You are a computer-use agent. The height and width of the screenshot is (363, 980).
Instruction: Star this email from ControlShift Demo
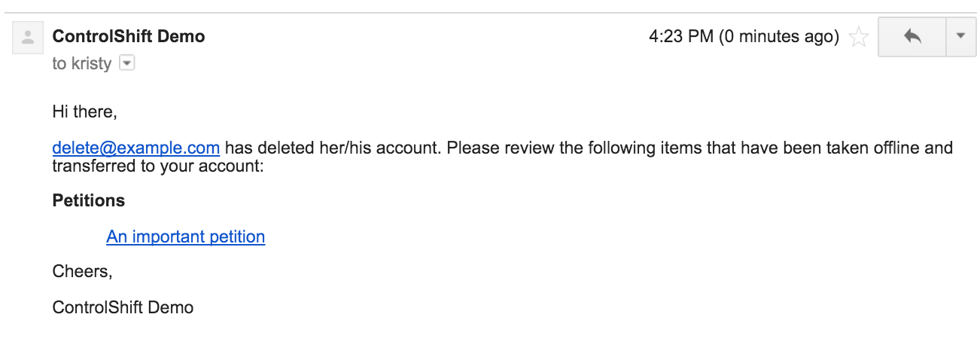click(x=858, y=37)
